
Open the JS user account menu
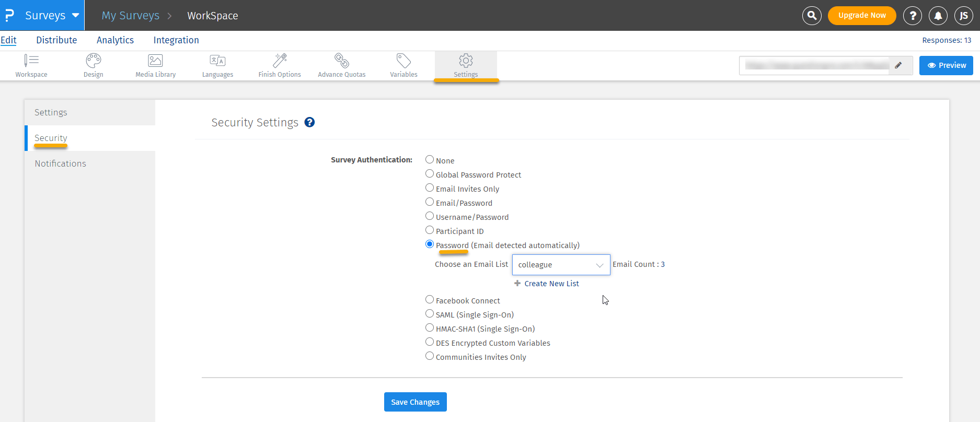click(963, 16)
